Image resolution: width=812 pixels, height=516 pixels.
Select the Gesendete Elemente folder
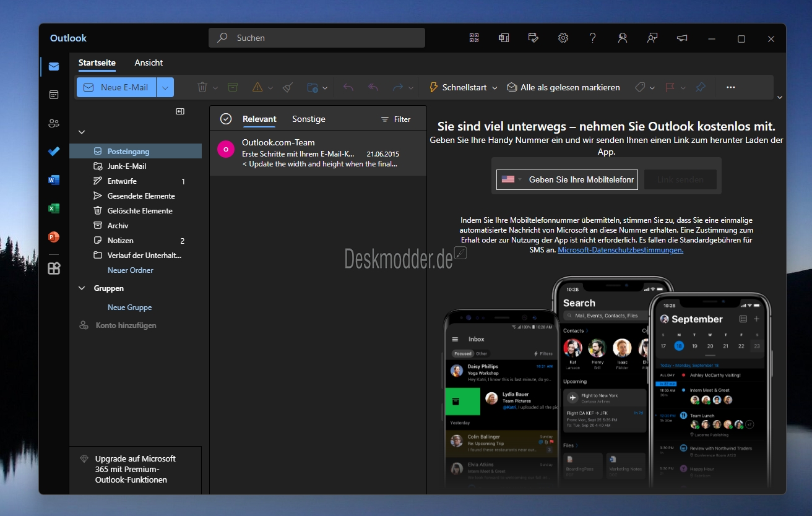pyautogui.click(x=136, y=196)
